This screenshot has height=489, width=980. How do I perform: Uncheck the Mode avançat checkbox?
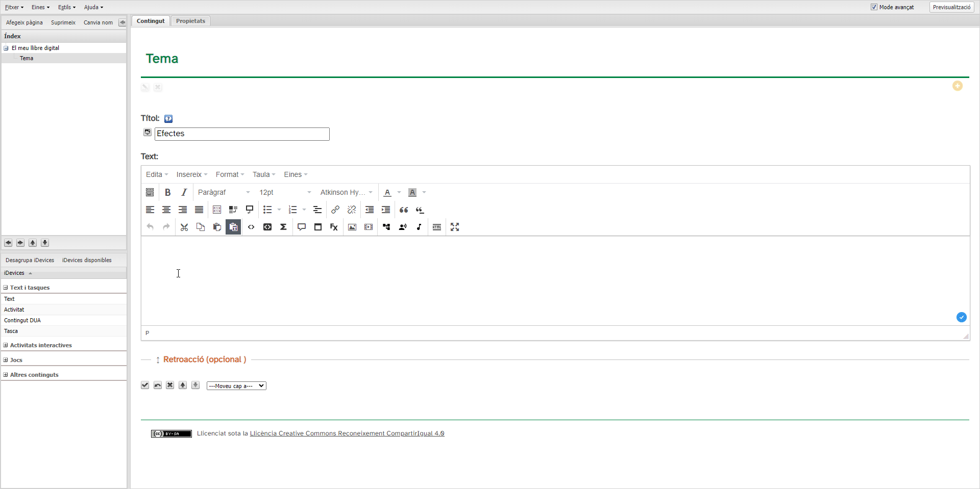[874, 7]
